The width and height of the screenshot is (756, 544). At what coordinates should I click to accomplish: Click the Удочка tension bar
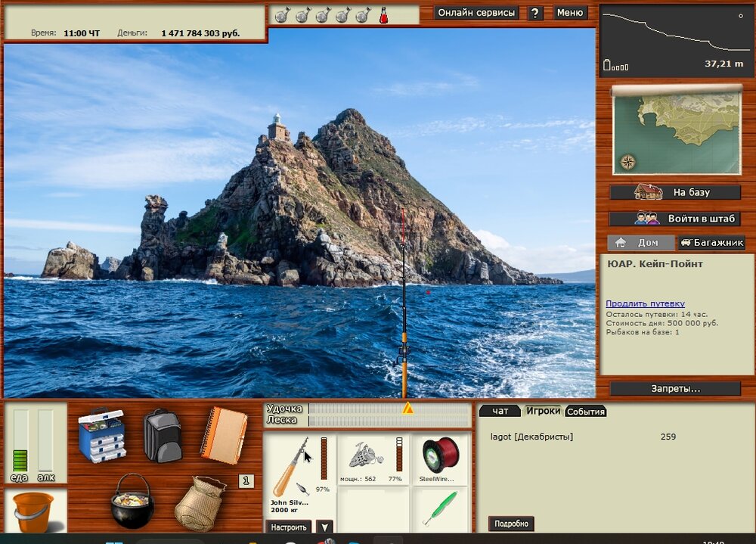[x=389, y=409]
